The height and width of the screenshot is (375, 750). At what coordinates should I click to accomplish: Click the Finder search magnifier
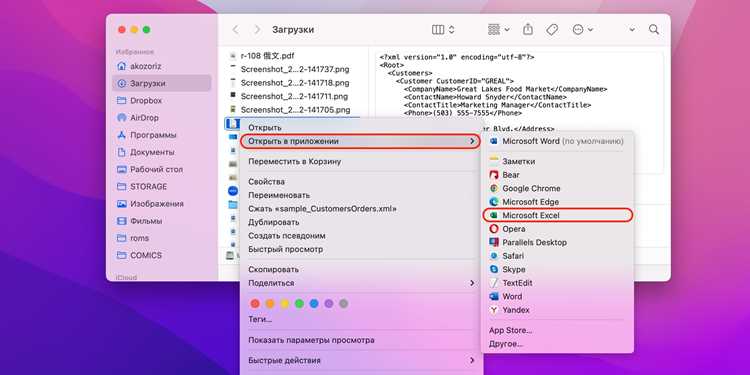654,30
